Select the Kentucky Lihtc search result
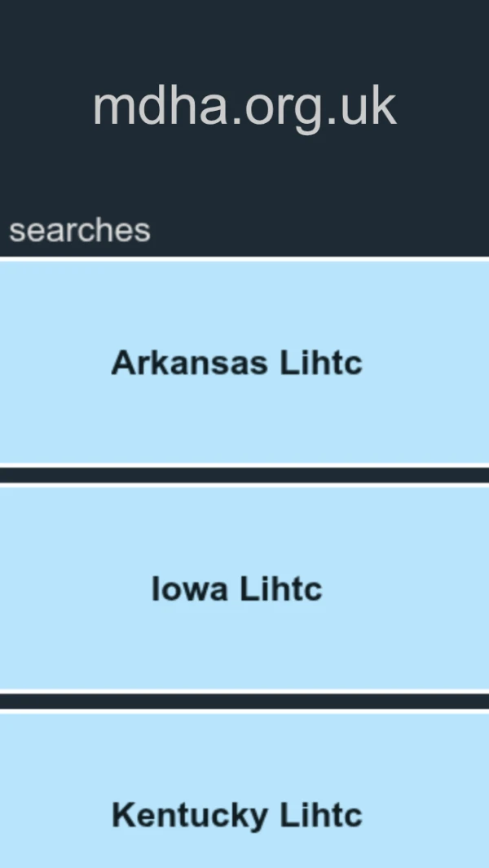 coord(236,815)
